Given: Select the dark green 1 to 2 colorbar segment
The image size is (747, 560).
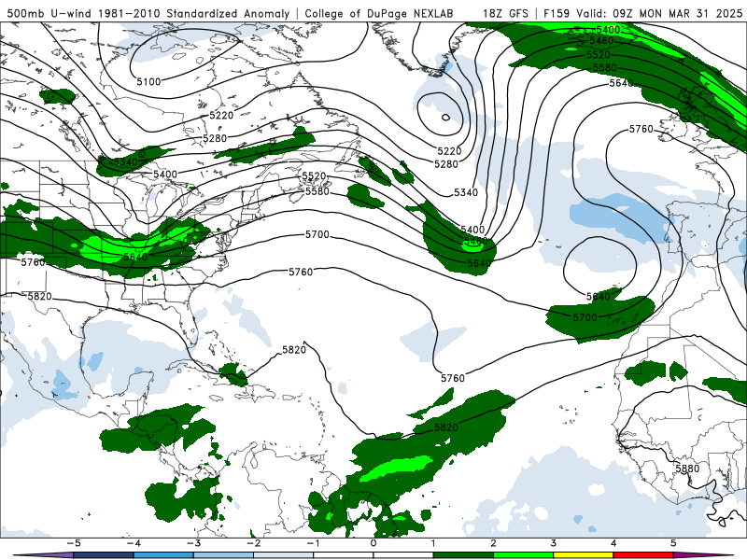Looking at the screenshot, I should (x=463, y=555).
